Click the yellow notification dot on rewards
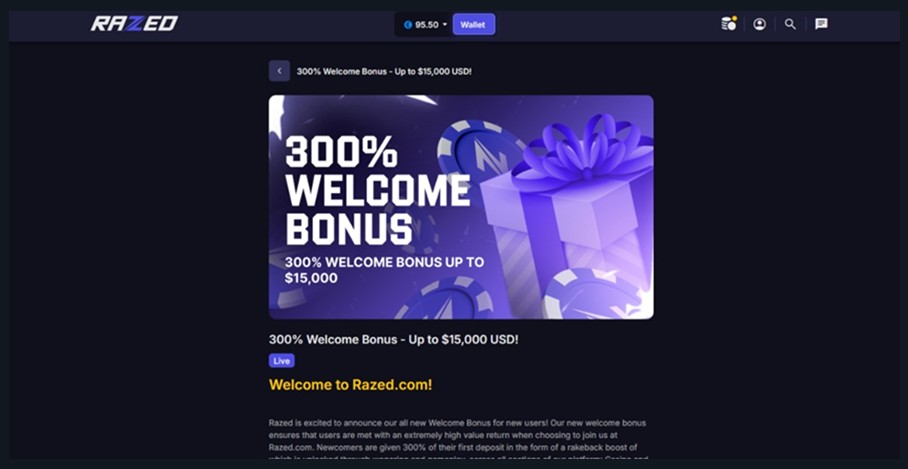Viewport: 908px width, 469px height. pos(734,19)
